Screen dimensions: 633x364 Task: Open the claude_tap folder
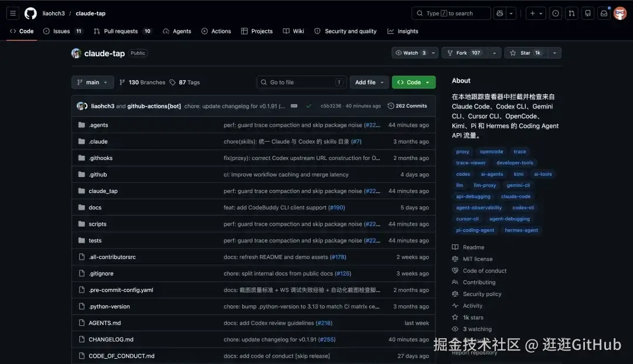[x=103, y=191]
